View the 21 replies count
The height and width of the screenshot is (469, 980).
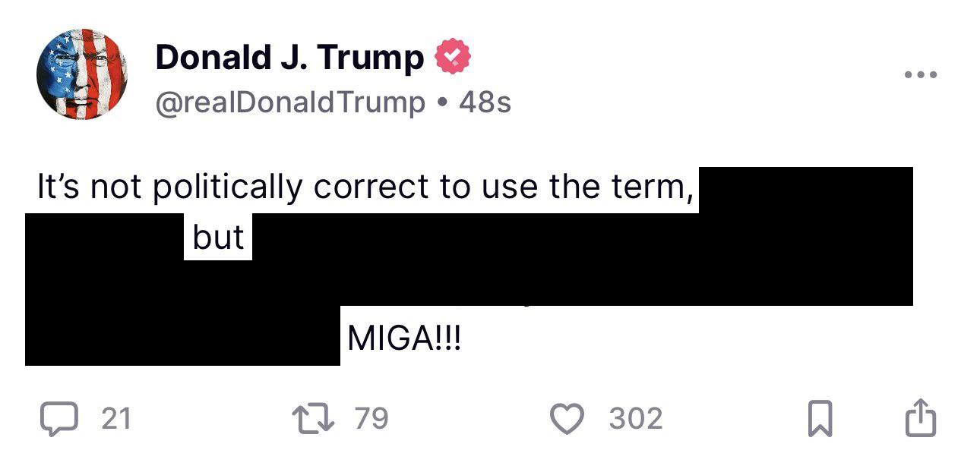116,419
